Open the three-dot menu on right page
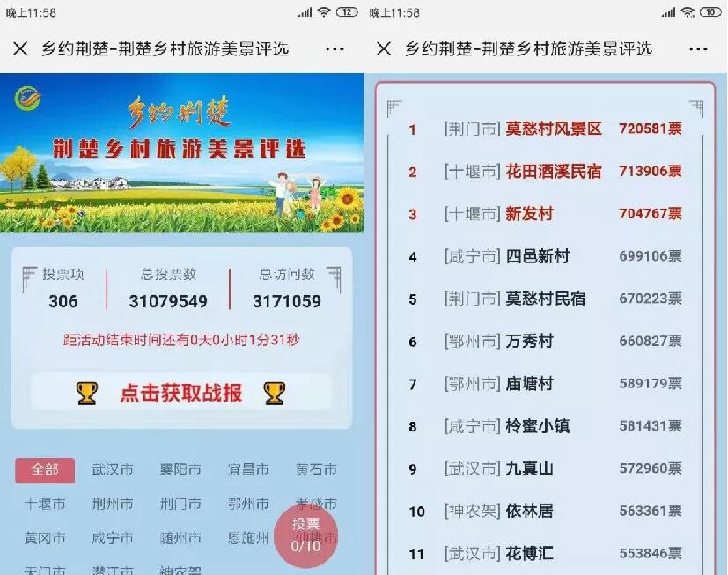Viewport: 728px width, 575px height. 698,48
